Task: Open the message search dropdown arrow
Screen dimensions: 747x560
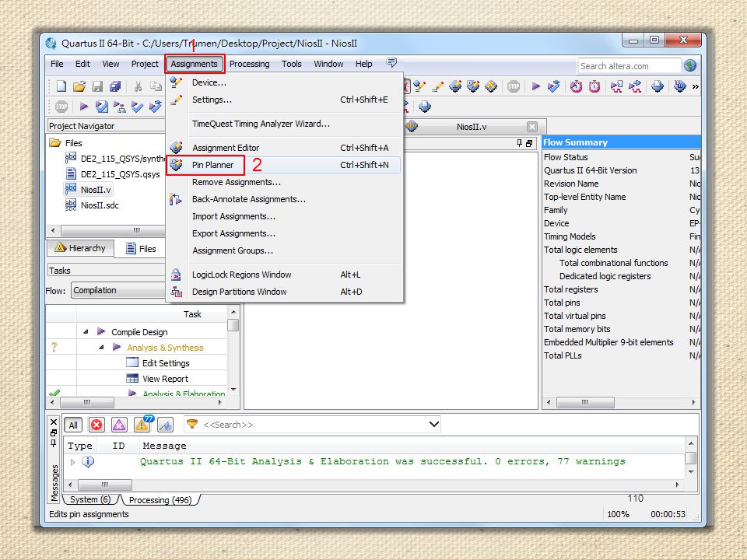Action: [434, 424]
